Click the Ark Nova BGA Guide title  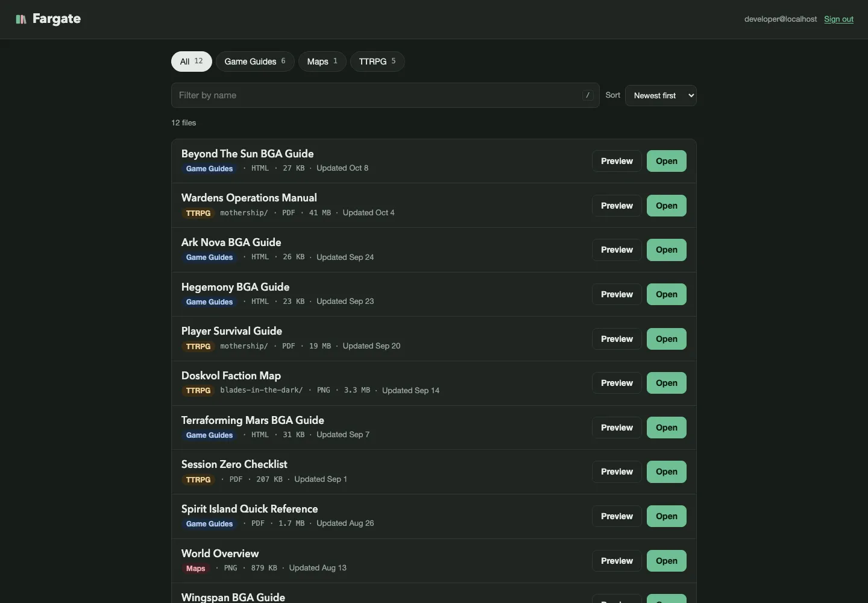(x=231, y=242)
